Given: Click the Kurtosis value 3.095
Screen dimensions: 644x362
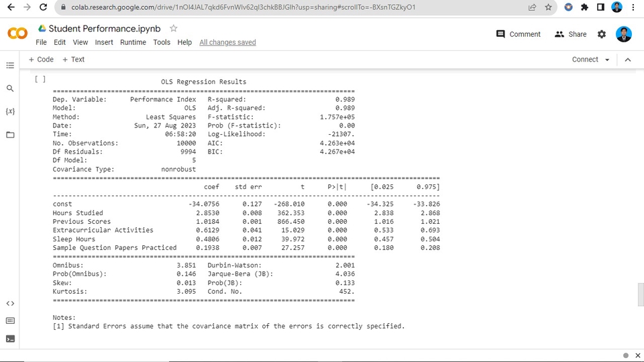Looking at the screenshot, I should pos(186,292).
